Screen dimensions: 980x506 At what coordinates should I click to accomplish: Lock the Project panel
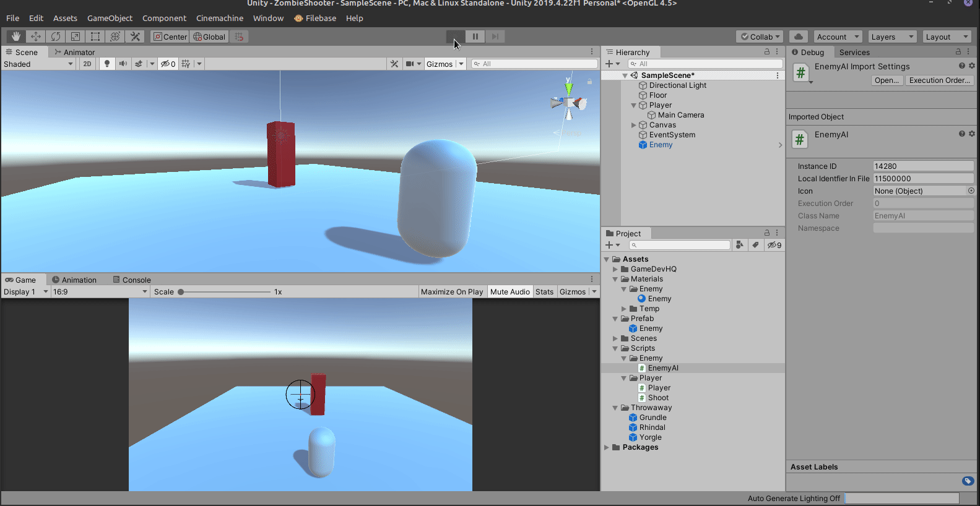click(x=767, y=233)
